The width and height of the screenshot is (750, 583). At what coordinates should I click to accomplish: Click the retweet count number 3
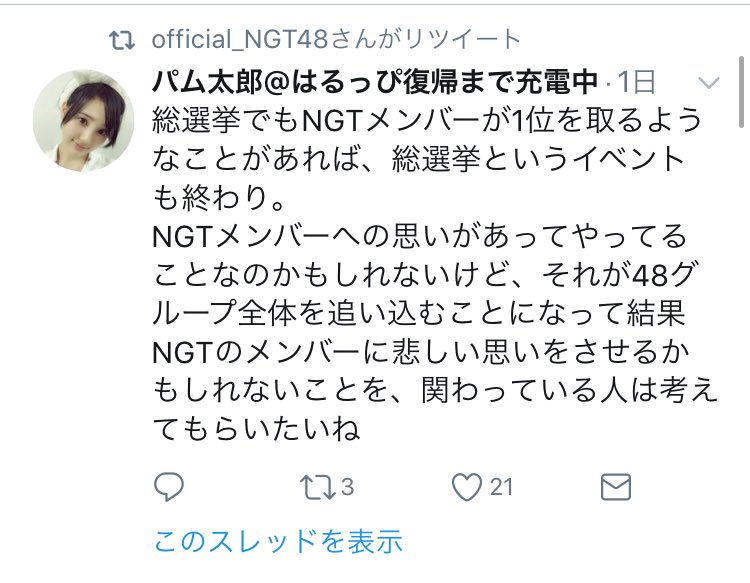point(347,487)
